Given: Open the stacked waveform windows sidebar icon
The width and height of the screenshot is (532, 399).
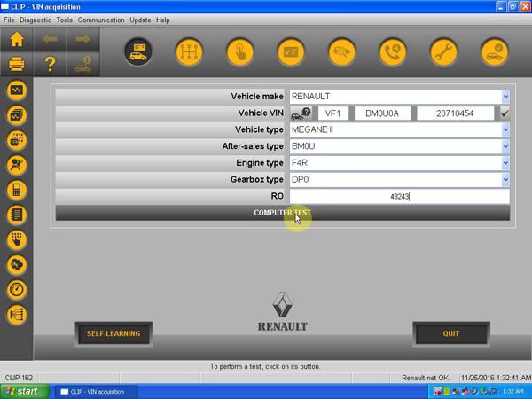Looking at the screenshot, I should click(17, 115).
